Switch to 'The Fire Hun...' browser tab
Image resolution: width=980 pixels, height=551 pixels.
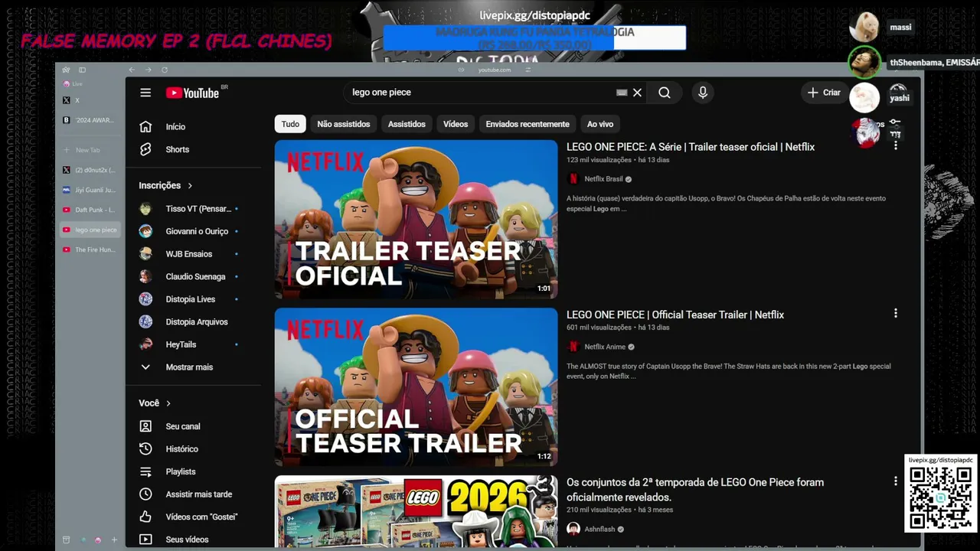[89, 249]
